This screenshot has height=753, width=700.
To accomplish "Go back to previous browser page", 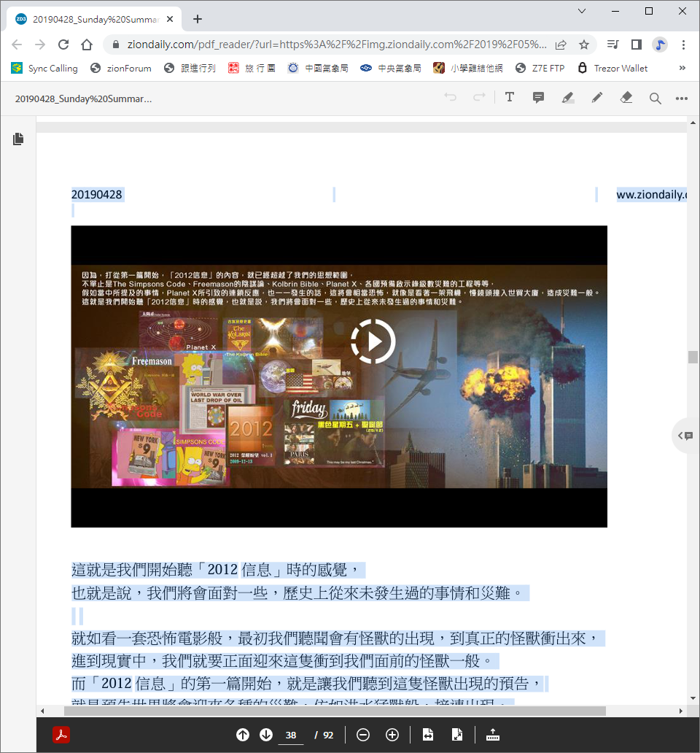I will (17, 45).
